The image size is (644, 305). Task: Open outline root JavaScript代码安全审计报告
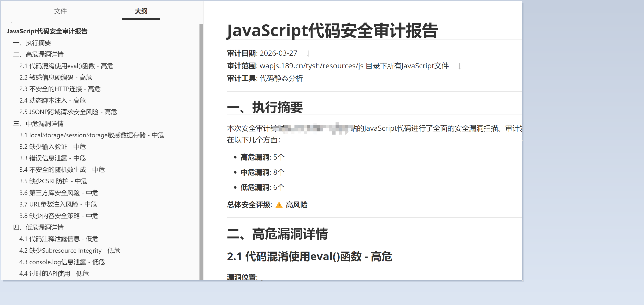[47, 31]
